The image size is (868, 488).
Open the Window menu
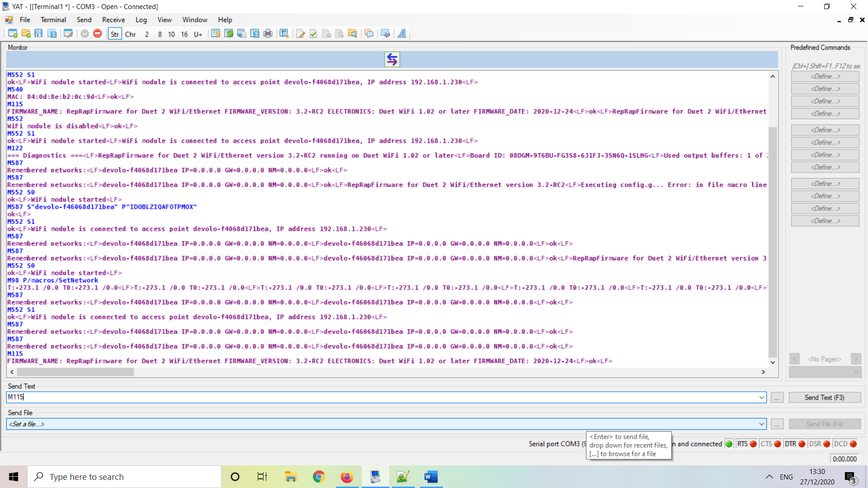(x=195, y=20)
